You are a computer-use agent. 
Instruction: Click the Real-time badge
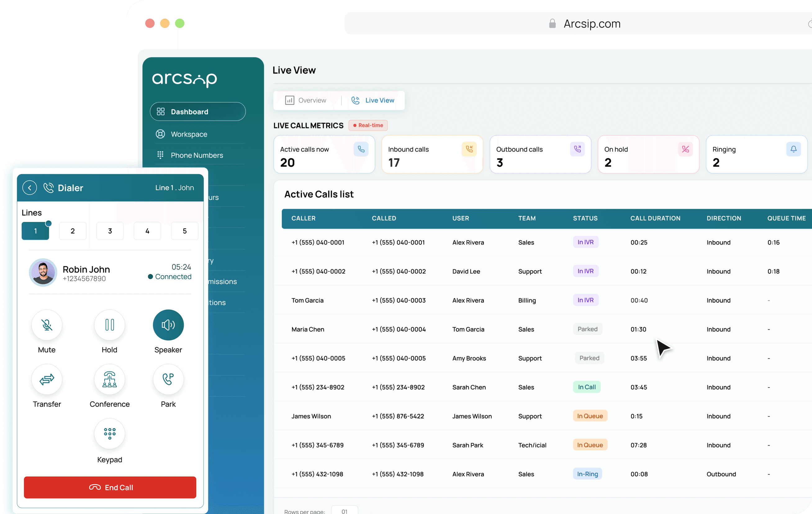(368, 125)
